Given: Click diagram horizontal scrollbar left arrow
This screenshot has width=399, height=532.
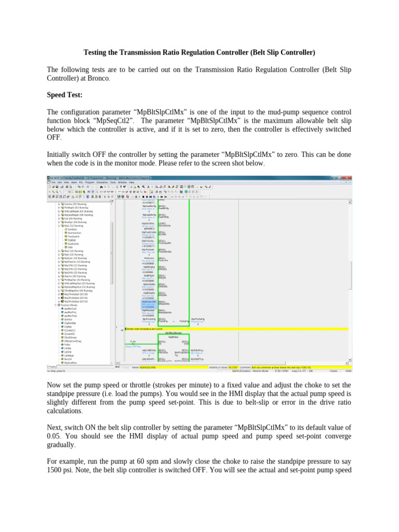Looking at the screenshot, I should 118,363.
